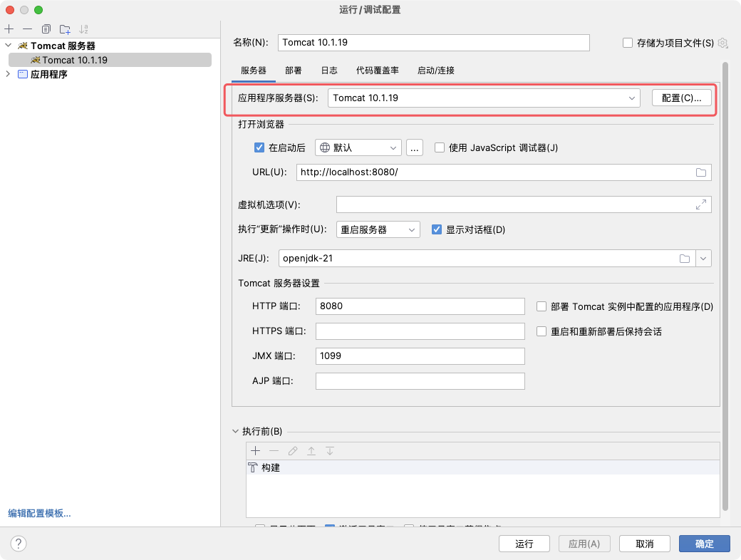Open the JRE dropdown arrow
The width and height of the screenshot is (741, 560).
704,259
